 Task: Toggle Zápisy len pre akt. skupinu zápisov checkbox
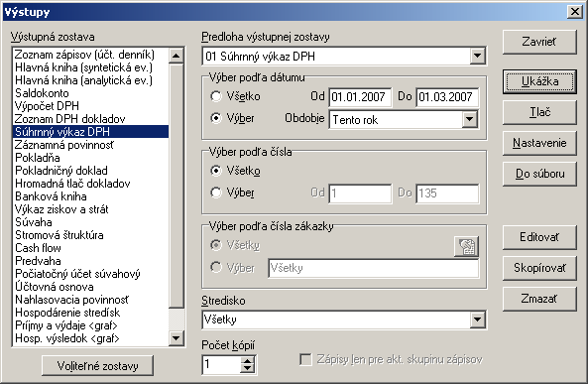pos(305,359)
